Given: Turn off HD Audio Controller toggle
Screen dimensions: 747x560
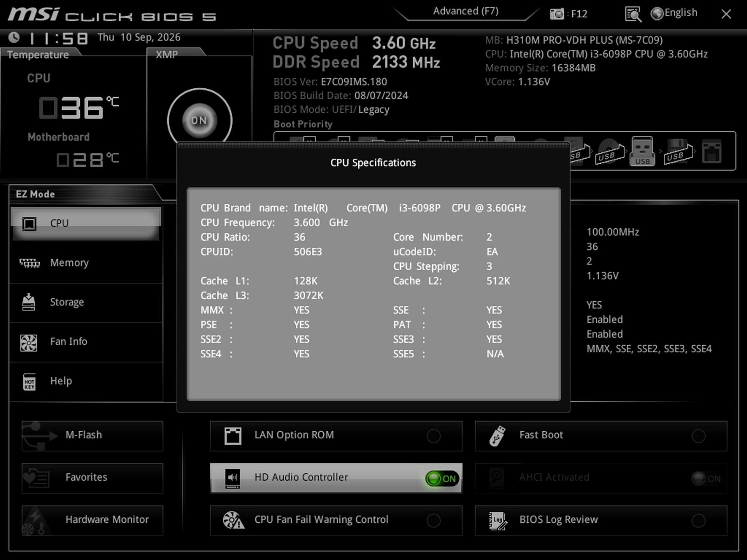Looking at the screenshot, I should coord(442,478).
